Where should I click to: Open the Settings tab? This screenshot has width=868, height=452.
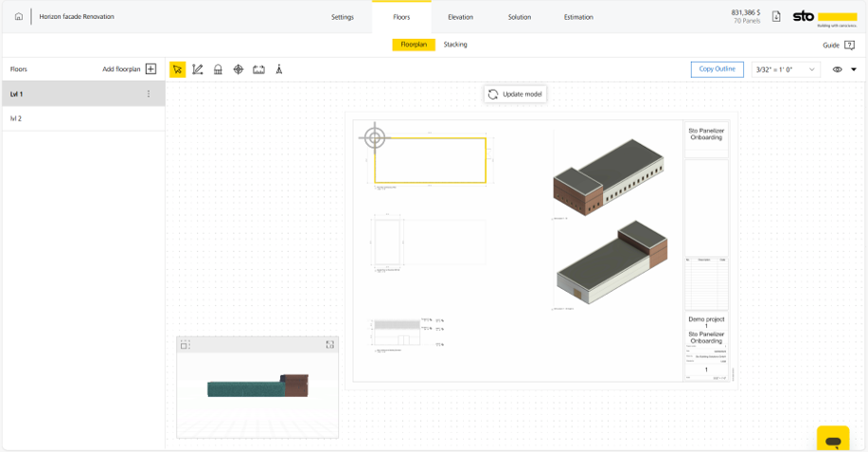coord(342,17)
